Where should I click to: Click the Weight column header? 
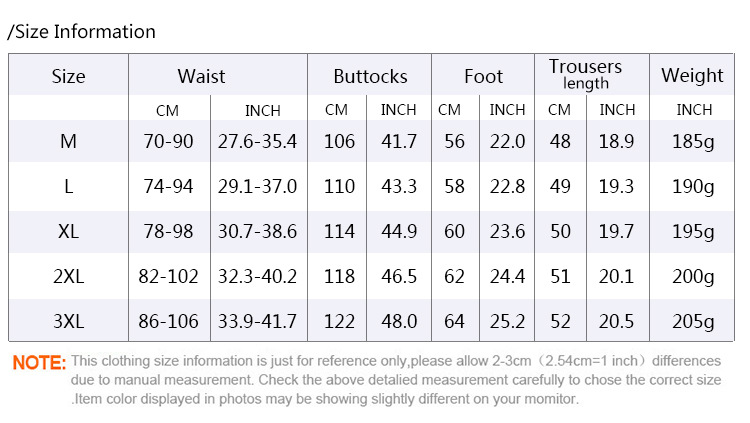tap(692, 76)
